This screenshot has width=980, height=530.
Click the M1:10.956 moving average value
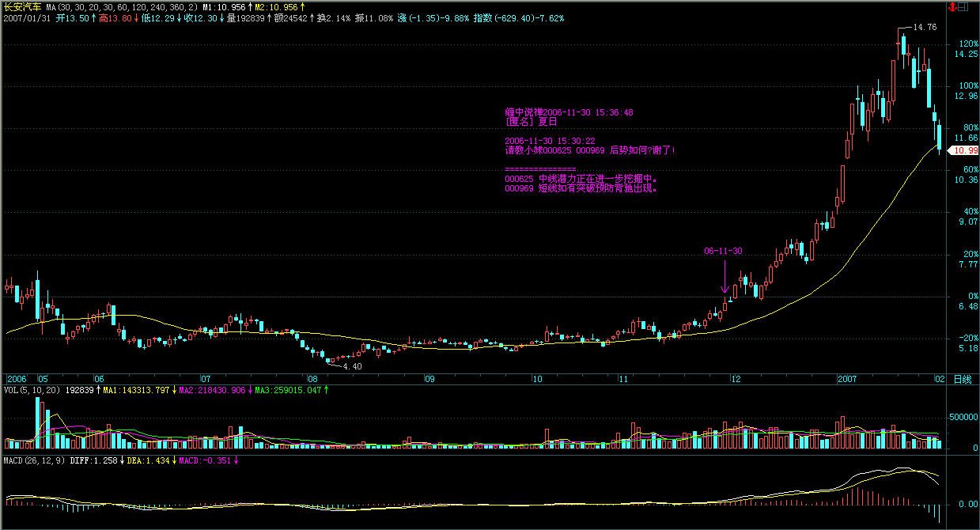(x=225, y=6)
